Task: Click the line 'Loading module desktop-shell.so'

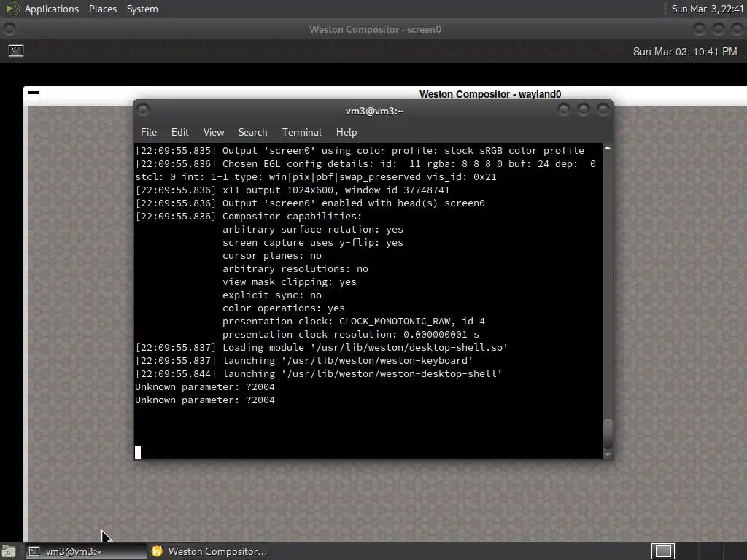Action: click(x=322, y=348)
